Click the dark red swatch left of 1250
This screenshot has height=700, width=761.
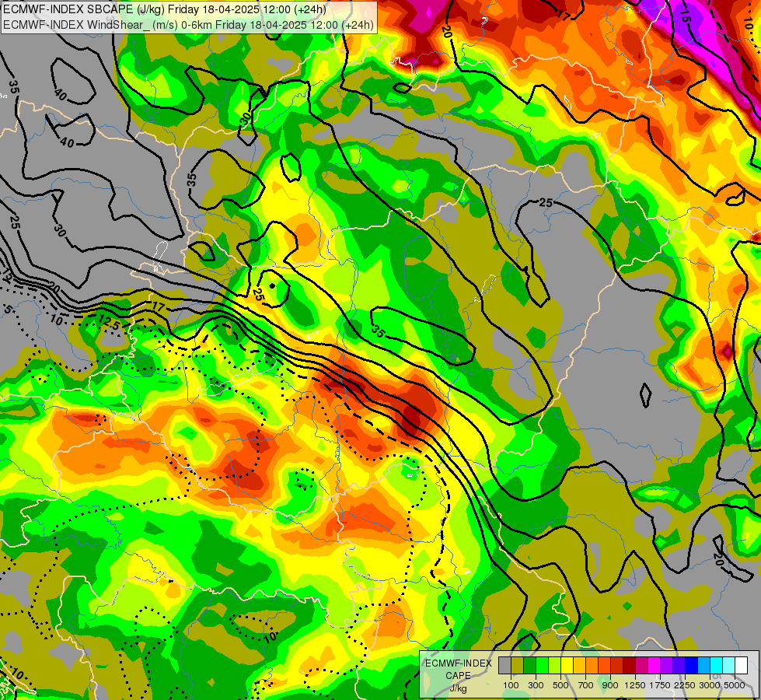(x=629, y=665)
